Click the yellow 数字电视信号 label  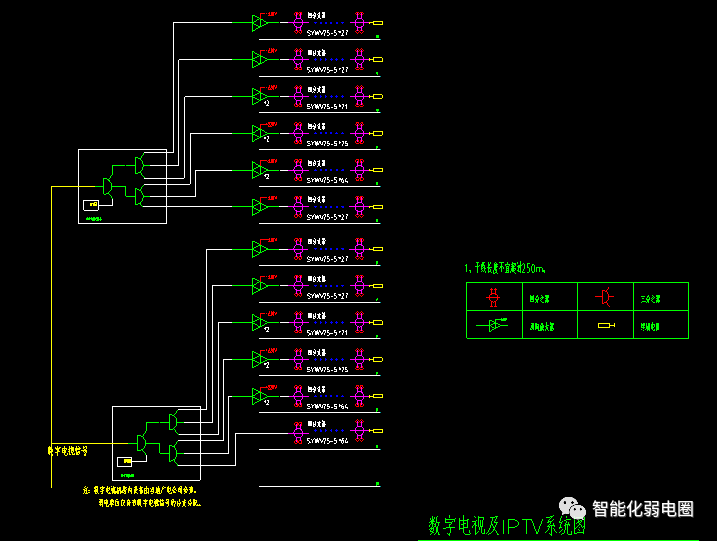click(68, 451)
